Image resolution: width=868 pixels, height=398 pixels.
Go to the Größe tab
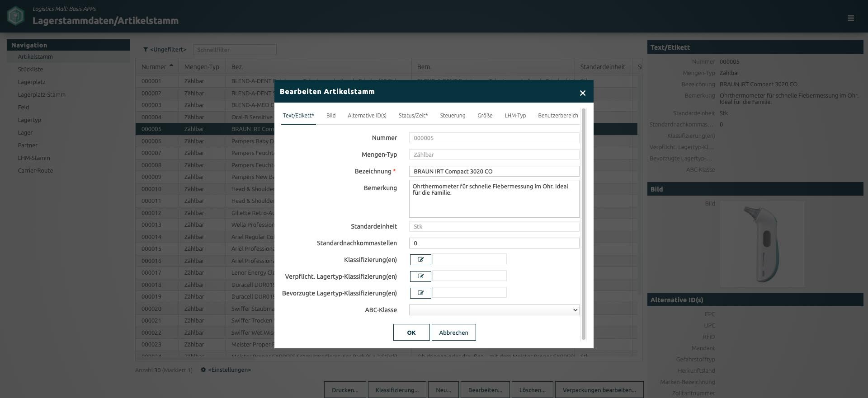[x=485, y=116]
